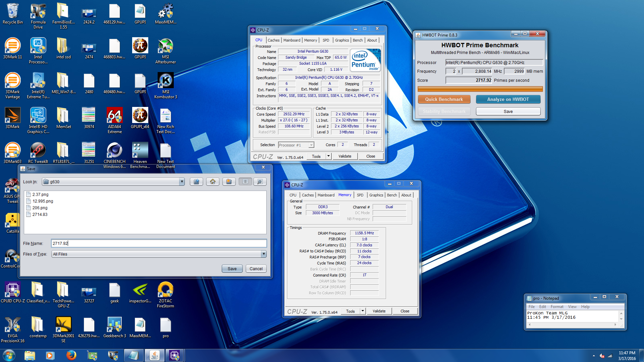Click Close button in Memory CPU-Z window
The height and width of the screenshot is (362, 644).
pyautogui.click(x=405, y=311)
